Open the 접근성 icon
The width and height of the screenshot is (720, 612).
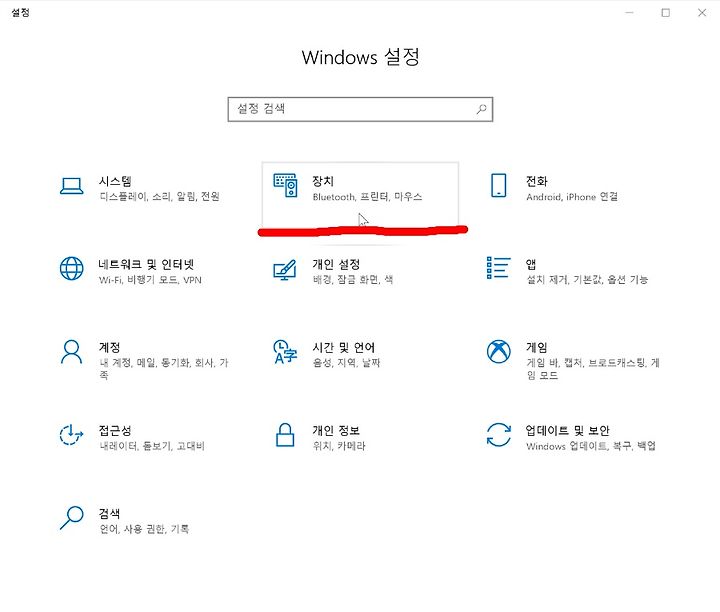(71, 435)
